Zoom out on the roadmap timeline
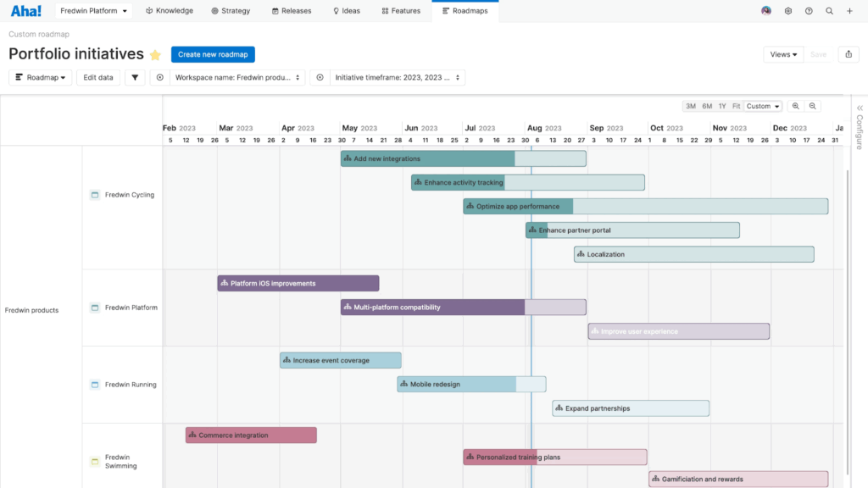The width and height of the screenshot is (868, 488). coord(813,107)
